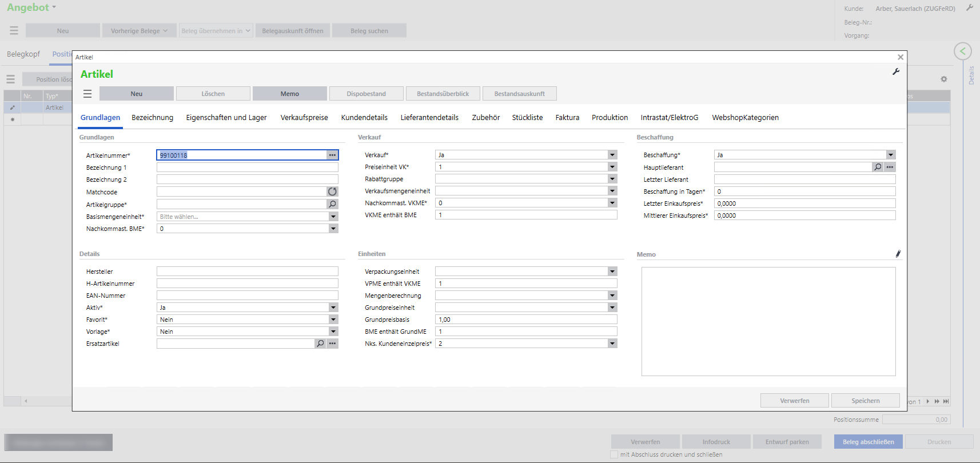Click the Beleg abschließen button
This screenshot has height=463, width=980.
click(x=869, y=442)
